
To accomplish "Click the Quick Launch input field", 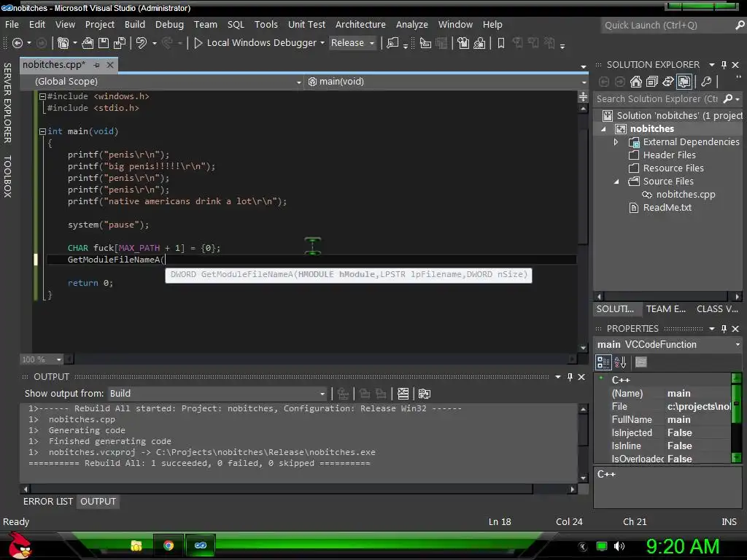I will tap(667, 26).
